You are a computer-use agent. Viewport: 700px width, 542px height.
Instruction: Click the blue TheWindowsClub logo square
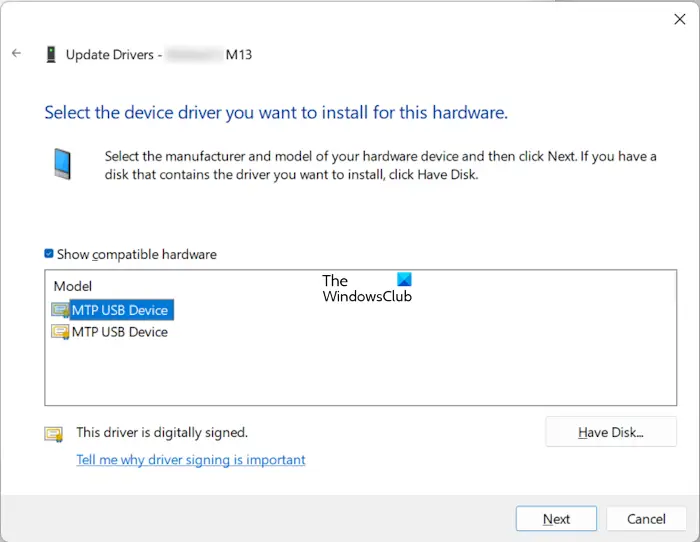(404, 281)
